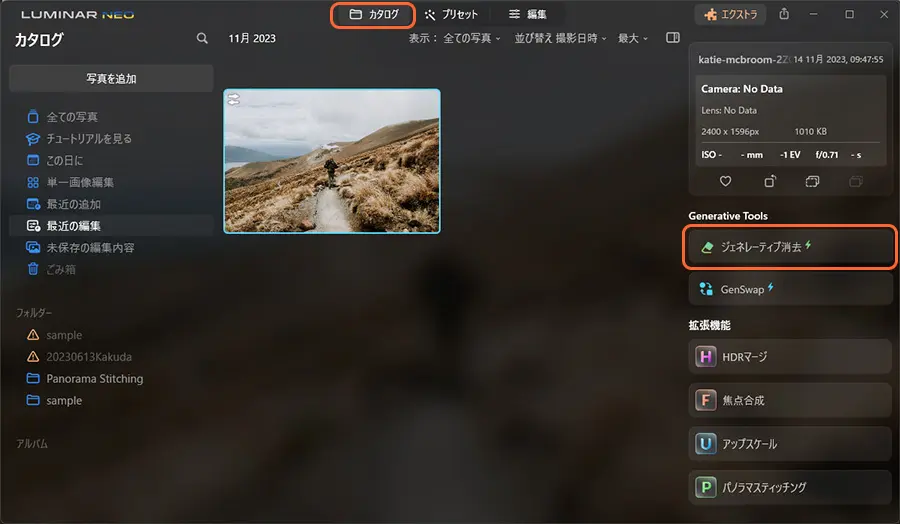Click the copy adjustments icon in info panel
This screenshot has width=900, height=524.
pyautogui.click(x=812, y=181)
